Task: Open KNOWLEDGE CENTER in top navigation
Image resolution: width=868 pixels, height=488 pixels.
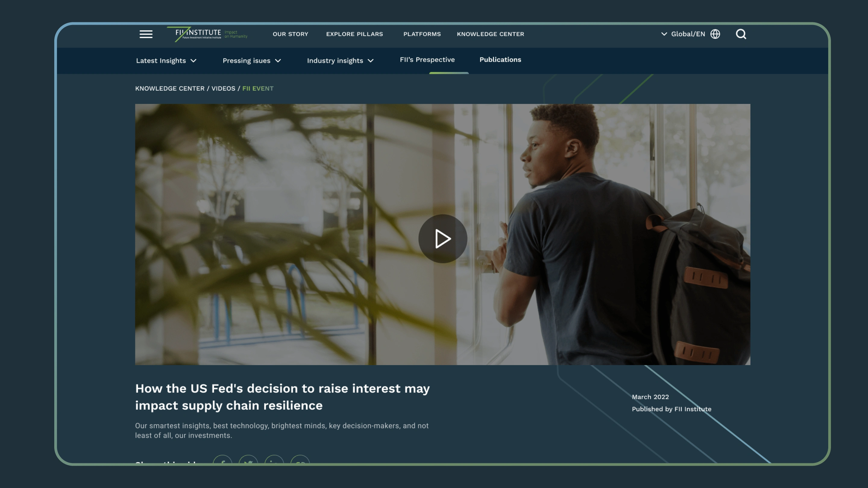Action: coord(490,34)
